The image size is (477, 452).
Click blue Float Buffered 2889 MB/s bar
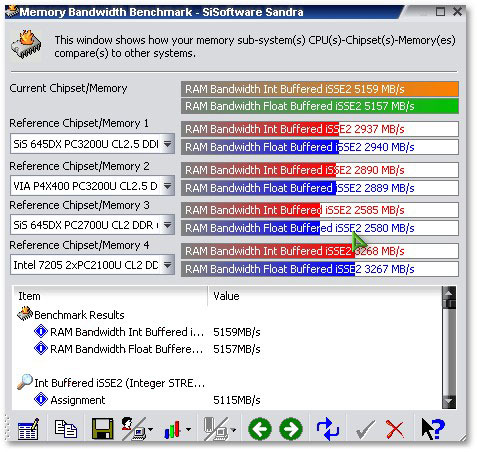(320, 188)
